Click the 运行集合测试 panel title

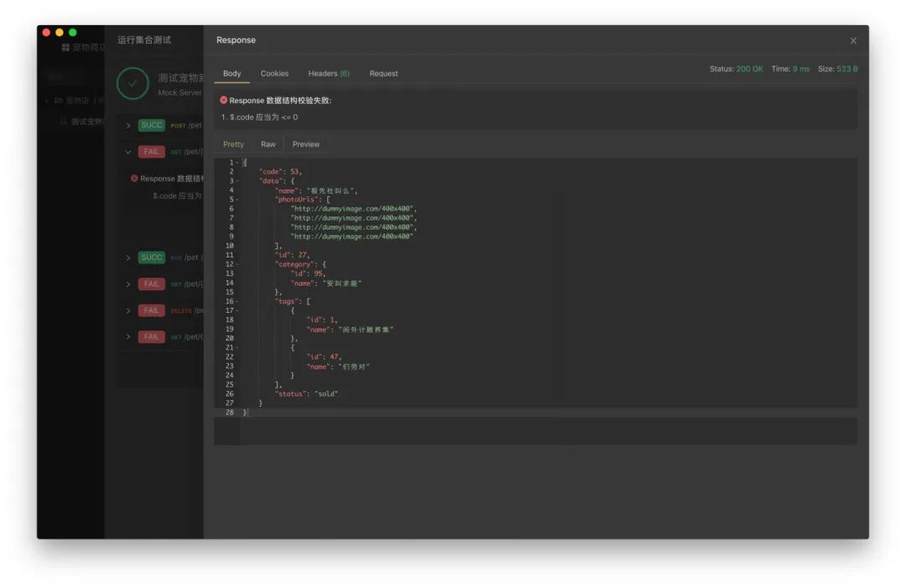coord(144,40)
